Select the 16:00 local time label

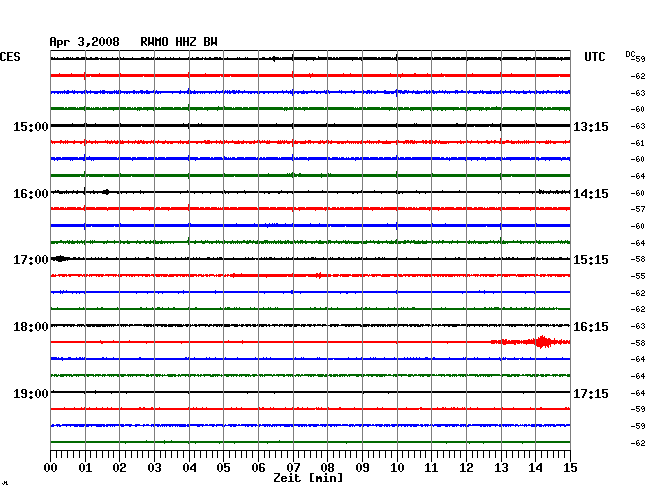coord(31,194)
